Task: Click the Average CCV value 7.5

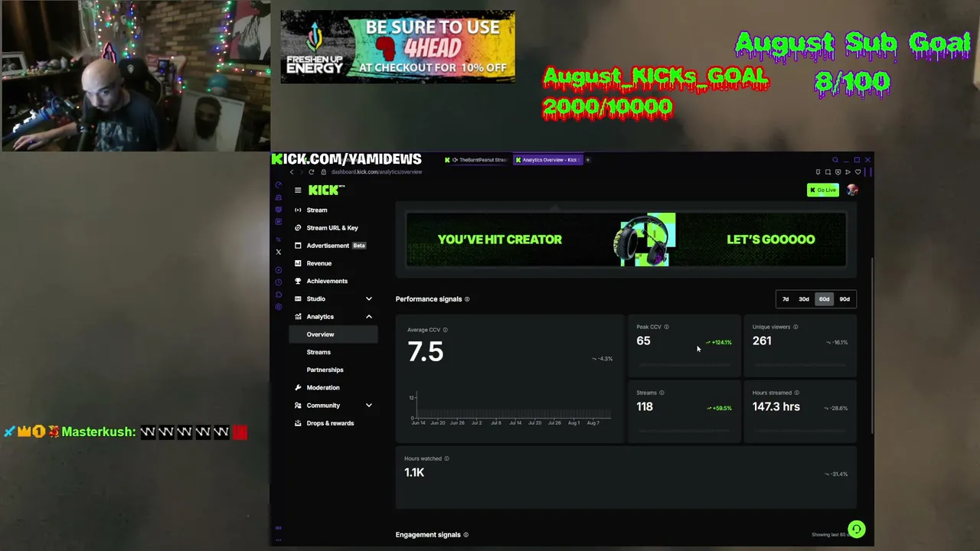Action: 426,352
